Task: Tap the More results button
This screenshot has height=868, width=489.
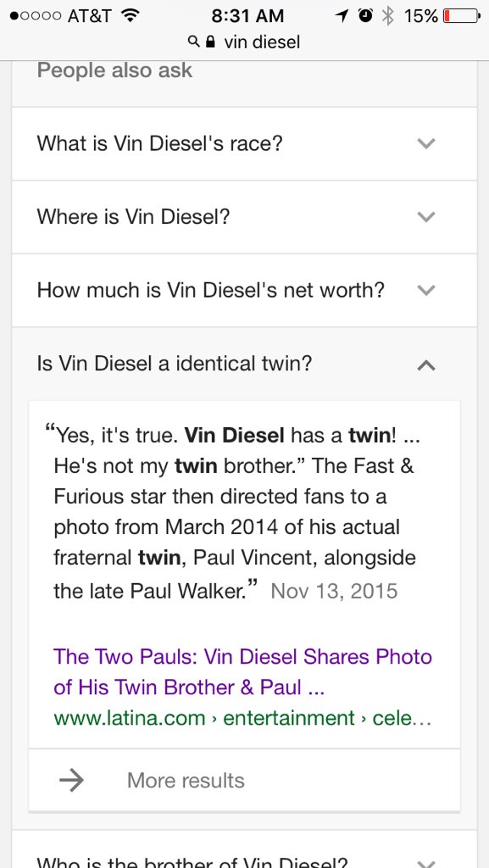Action: (244, 781)
